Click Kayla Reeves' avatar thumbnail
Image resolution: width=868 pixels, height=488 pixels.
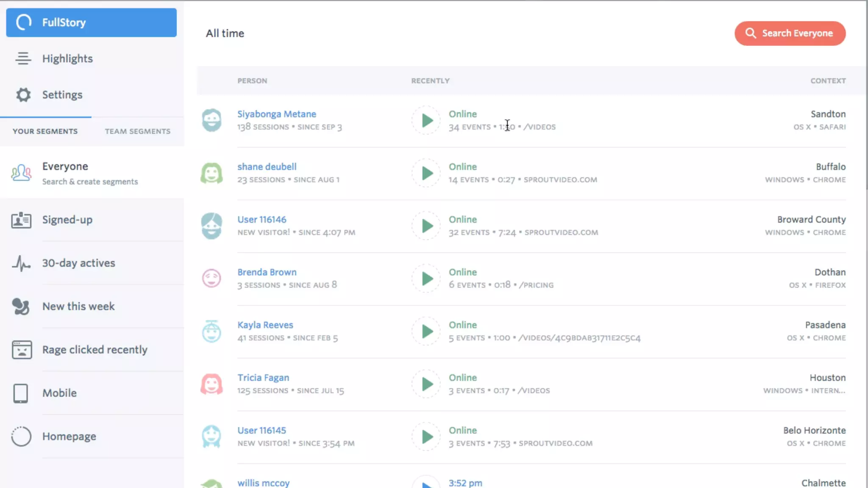(211, 331)
